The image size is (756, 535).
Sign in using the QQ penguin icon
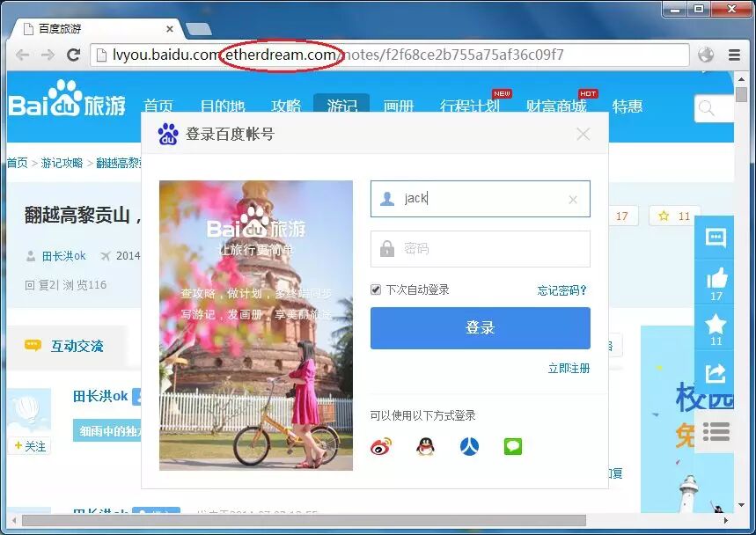425,446
